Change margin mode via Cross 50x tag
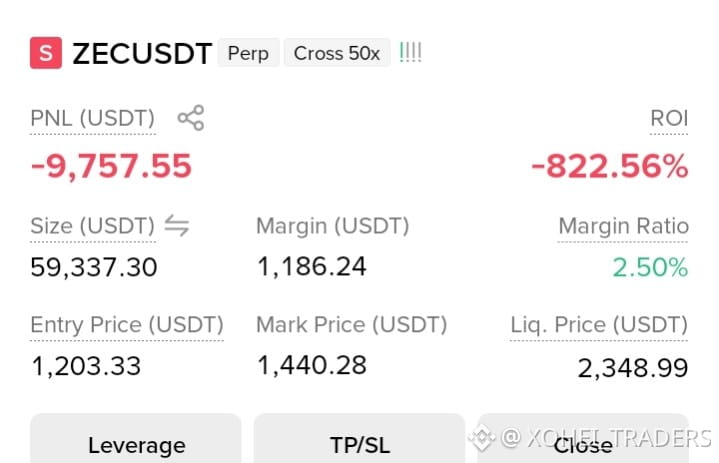719x463 pixels. [337, 53]
